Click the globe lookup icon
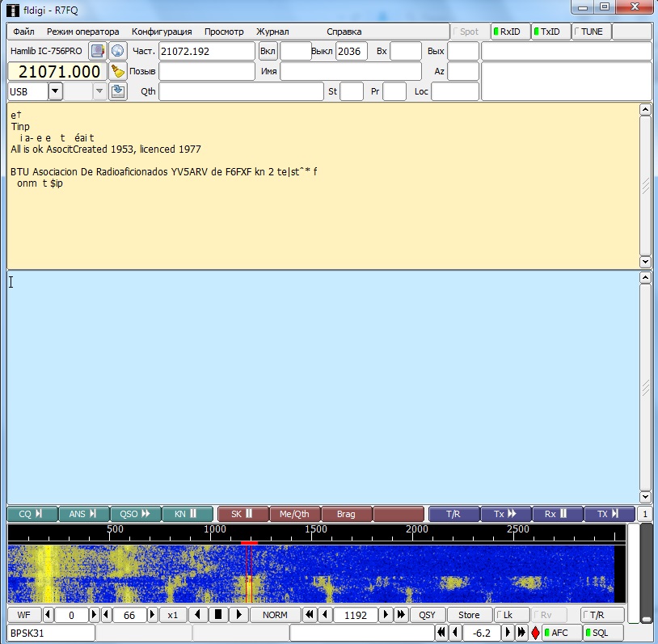 pos(118,51)
